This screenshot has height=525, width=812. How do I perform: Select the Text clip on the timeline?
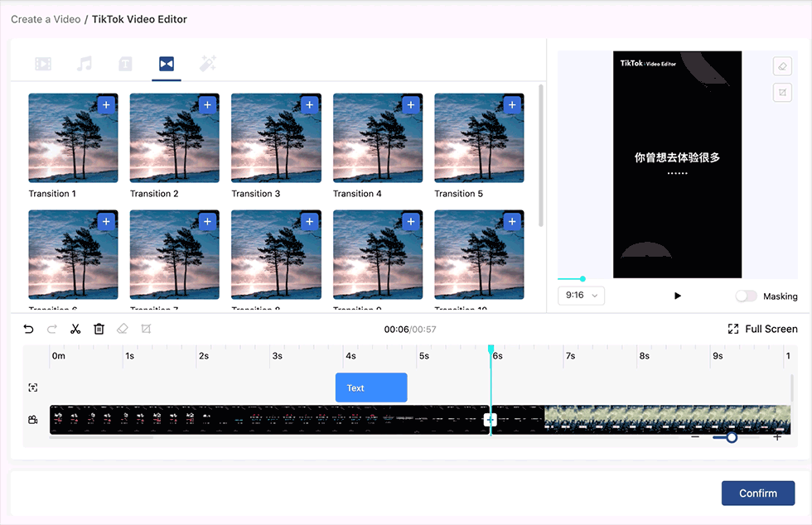(370, 387)
